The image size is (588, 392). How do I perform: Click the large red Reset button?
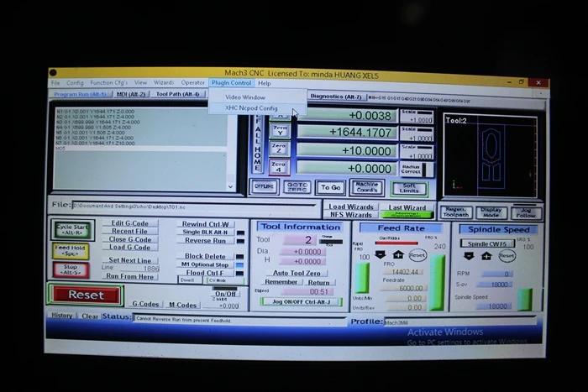(x=86, y=295)
